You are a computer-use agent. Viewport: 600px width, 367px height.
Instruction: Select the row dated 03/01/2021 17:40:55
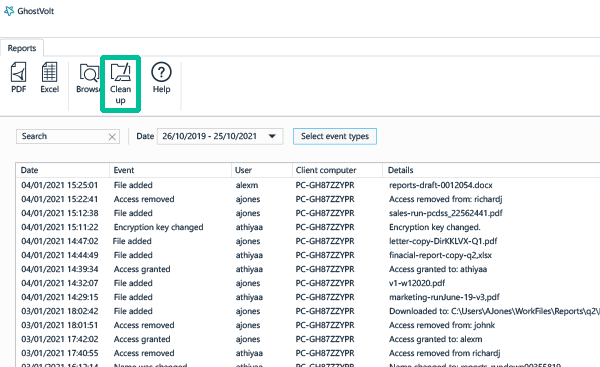(x=308, y=353)
